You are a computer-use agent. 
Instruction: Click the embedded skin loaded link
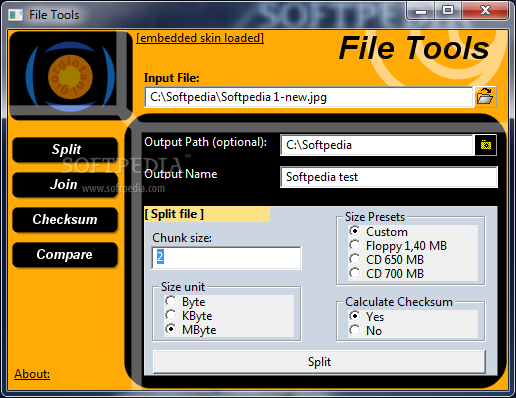200,38
